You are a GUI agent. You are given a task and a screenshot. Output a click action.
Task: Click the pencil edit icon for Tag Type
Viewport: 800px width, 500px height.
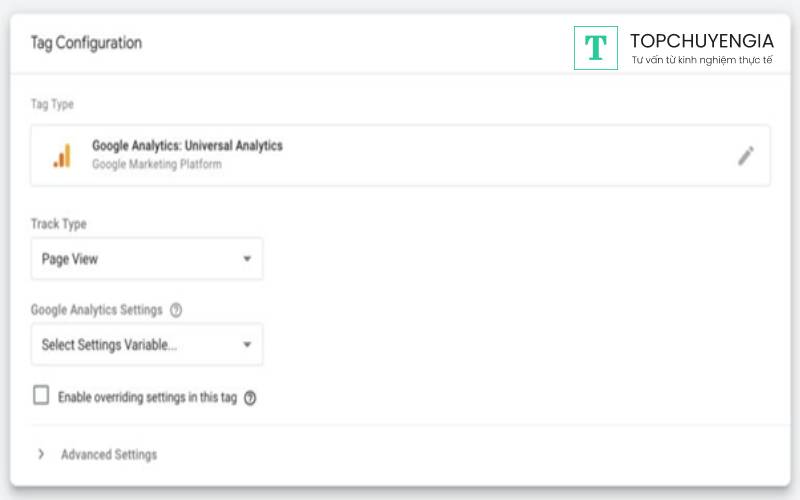pyautogui.click(x=745, y=155)
